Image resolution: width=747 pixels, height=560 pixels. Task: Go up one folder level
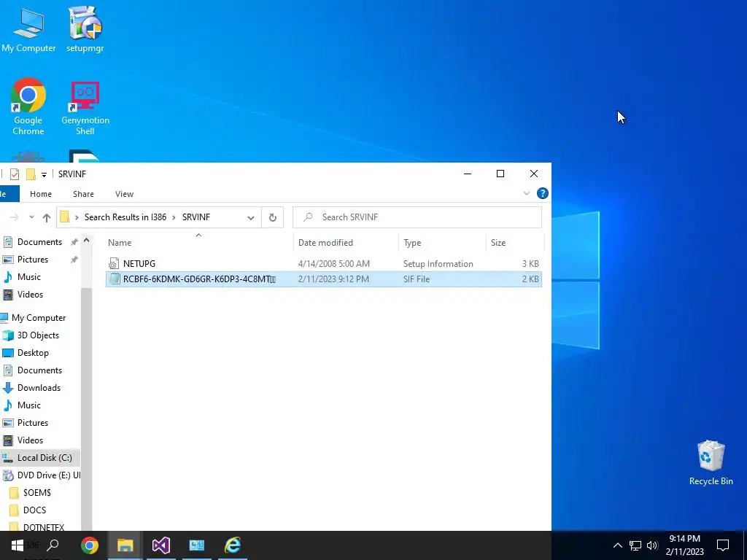46,217
